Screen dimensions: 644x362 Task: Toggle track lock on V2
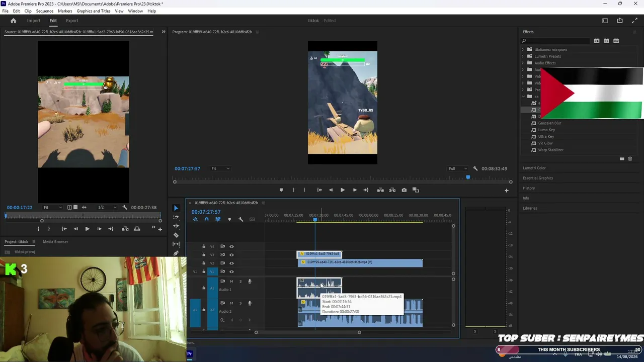coord(204,263)
